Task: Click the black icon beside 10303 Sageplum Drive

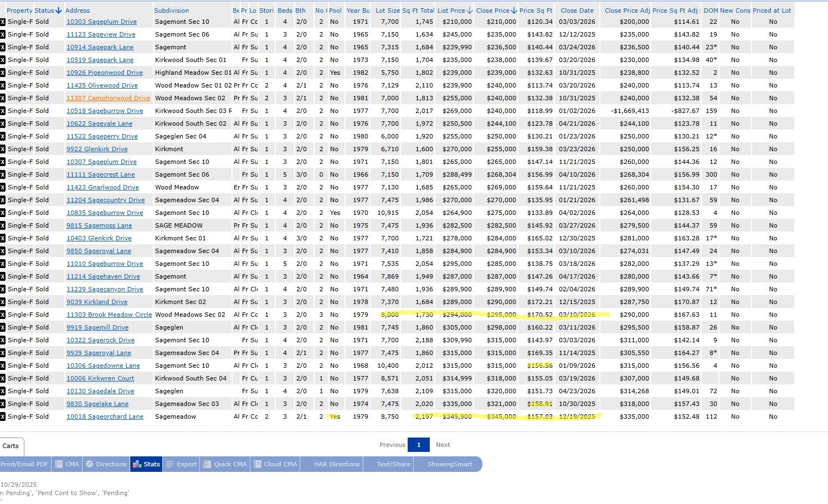Action: (x=3, y=22)
